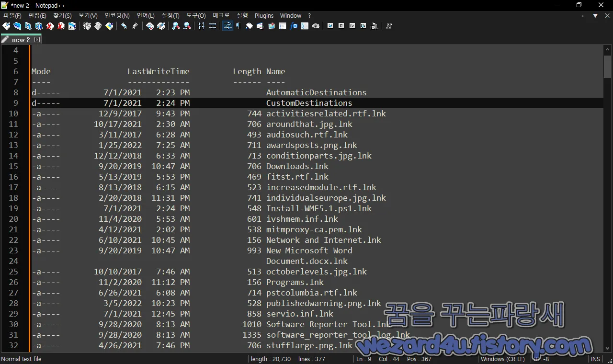This screenshot has height=364, width=613.
Task: Toggle file monitoring eye icon
Action: (x=316, y=26)
